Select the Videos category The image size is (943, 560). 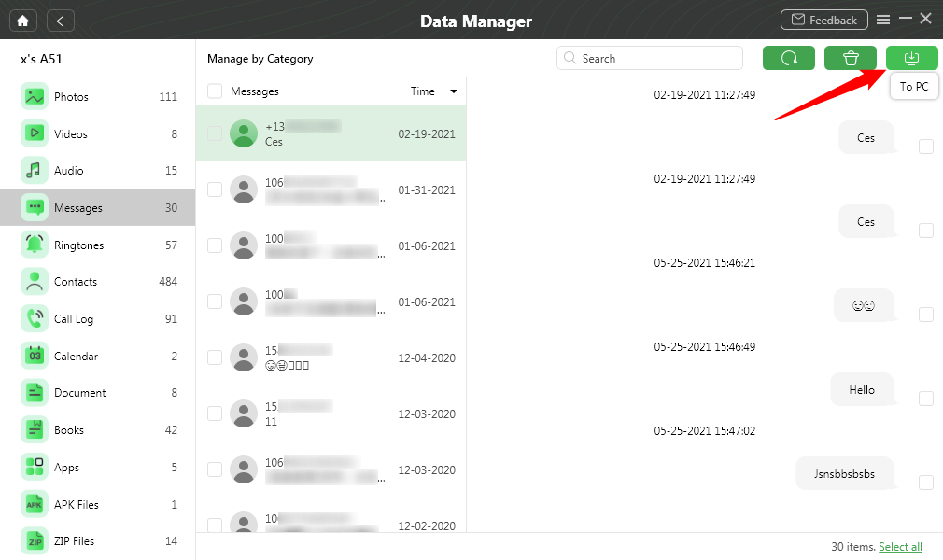71,134
